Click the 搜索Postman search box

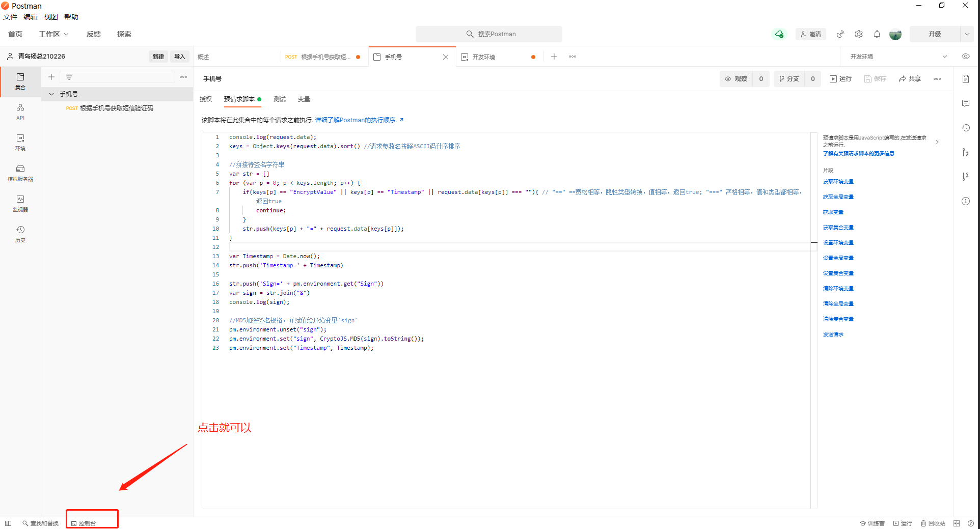pyautogui.click(x=489, y=34)
